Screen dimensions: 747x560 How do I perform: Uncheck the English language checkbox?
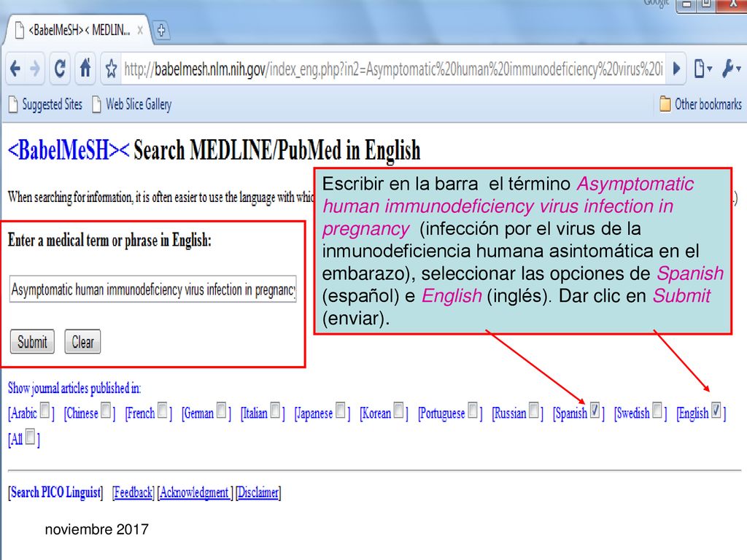(716, 410)
